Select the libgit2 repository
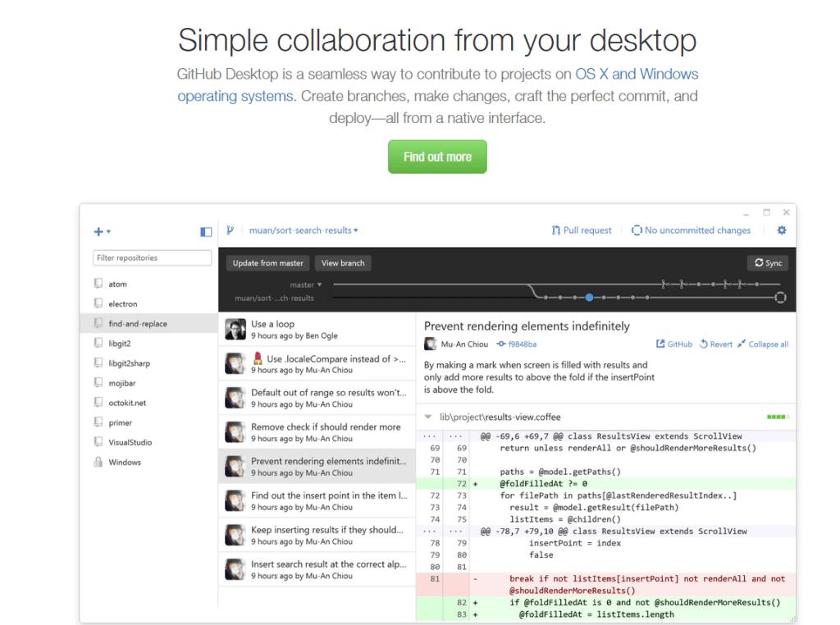This screenshot has height=625, width=840. [149, 344]
